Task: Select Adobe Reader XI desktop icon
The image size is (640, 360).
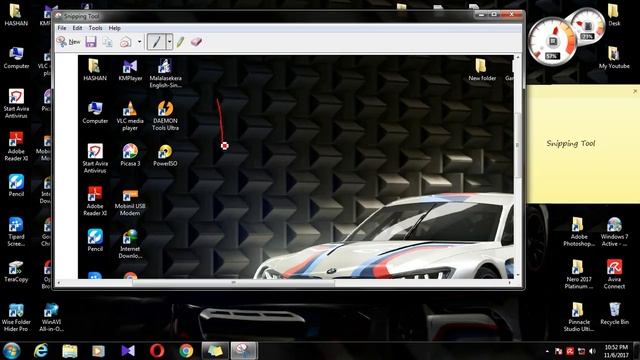Action: [x=16, y=146]
